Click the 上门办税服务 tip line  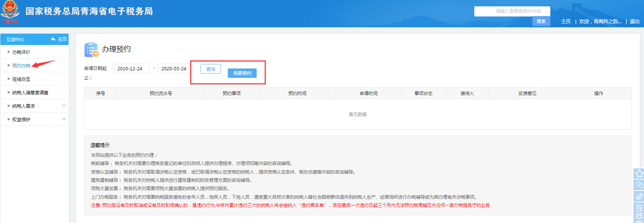point(284,197)
